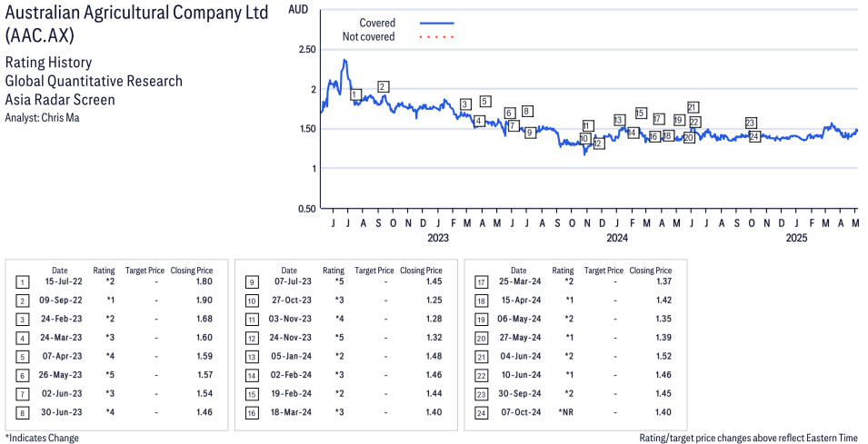868x444 pixels.
Task: Select the 2023 year label under the chart
Action: [x=438, y=238]
